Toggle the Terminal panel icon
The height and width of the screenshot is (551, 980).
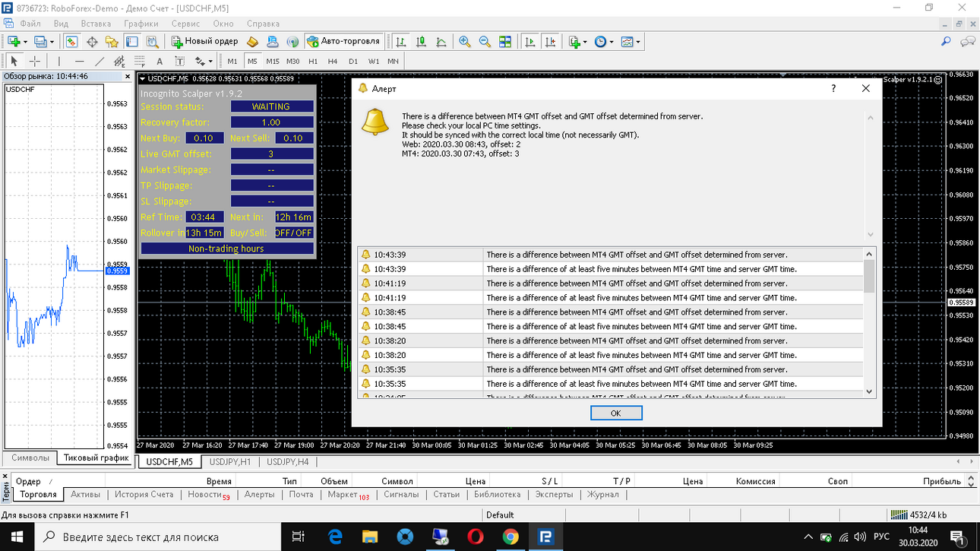point(132,42)
